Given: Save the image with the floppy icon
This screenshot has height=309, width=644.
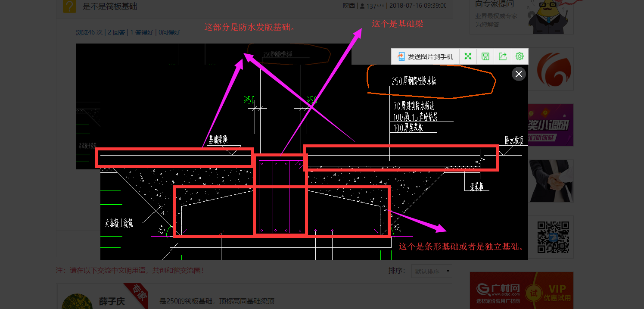Looking at the screenshot, I should point(485,56).
